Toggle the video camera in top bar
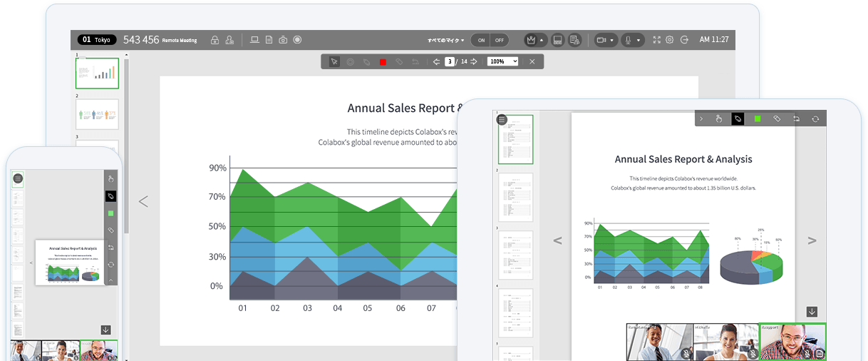This screenshot has height=361, width=868. 601,40
